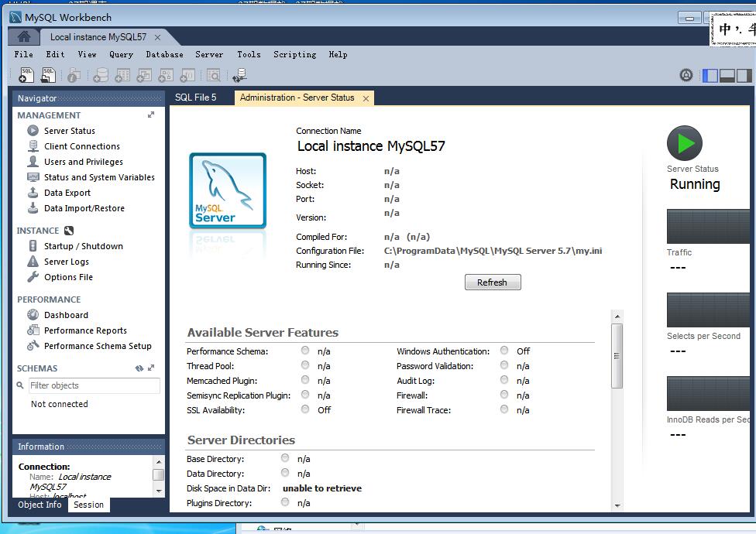Screen dimensions: 756x534
Task: Click the reconnect to DBMS icon
Action: (239, 75)
